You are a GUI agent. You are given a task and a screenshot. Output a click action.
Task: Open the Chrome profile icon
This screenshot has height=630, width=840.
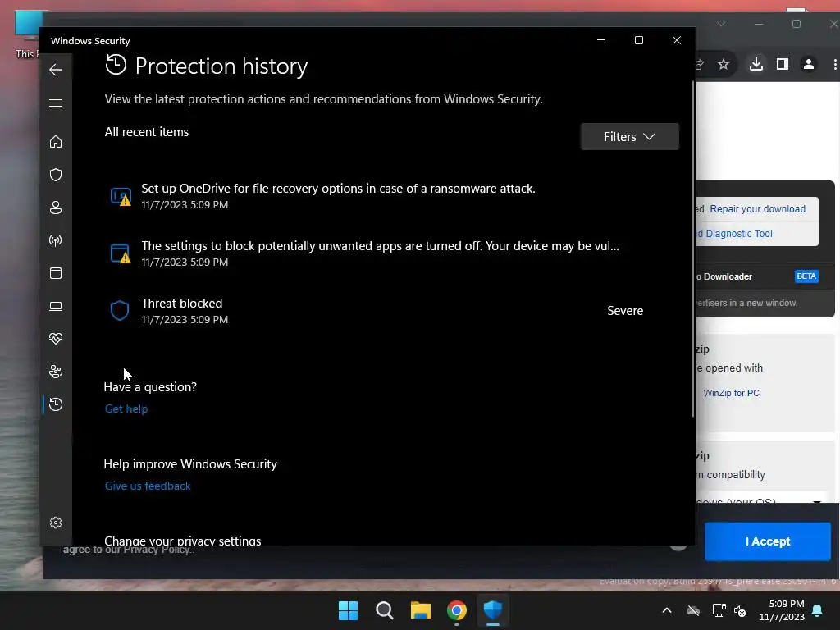[x=809, y=64]
